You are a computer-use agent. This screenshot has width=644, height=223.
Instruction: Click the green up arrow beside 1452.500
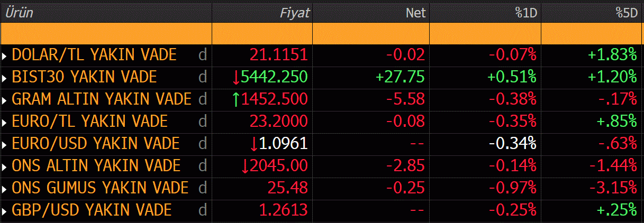point(236,99)
